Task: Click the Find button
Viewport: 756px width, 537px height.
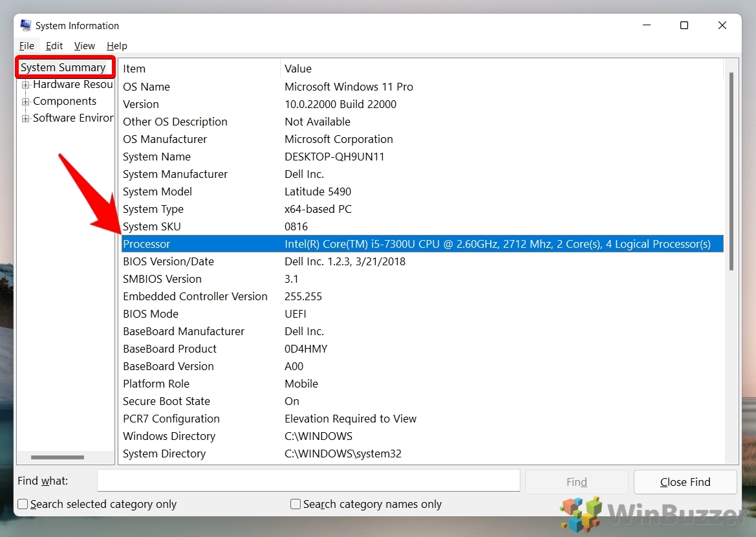Action: click(x=576, y=482)
